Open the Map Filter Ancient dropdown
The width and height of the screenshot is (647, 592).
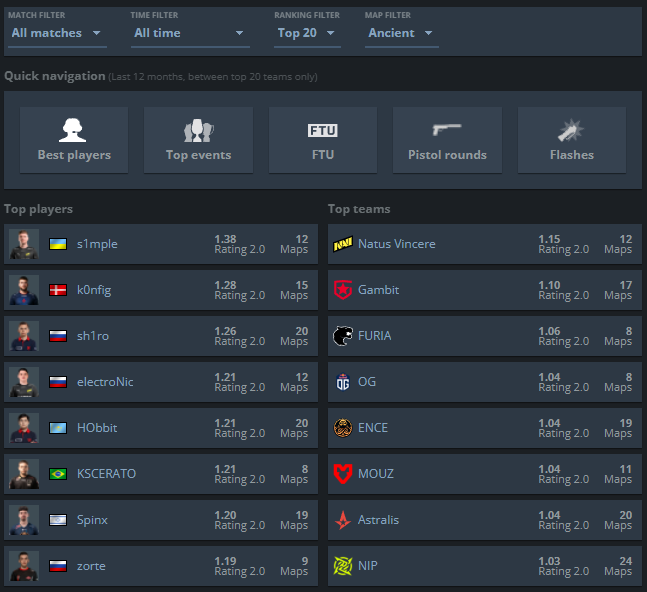(401, 33)
